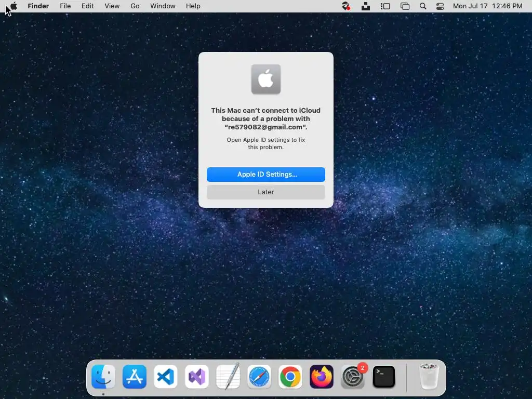This screenshot has width=532, height=399.
Task: Click the overlapping windows menu bar icon
Action: (x=405, y=6)
